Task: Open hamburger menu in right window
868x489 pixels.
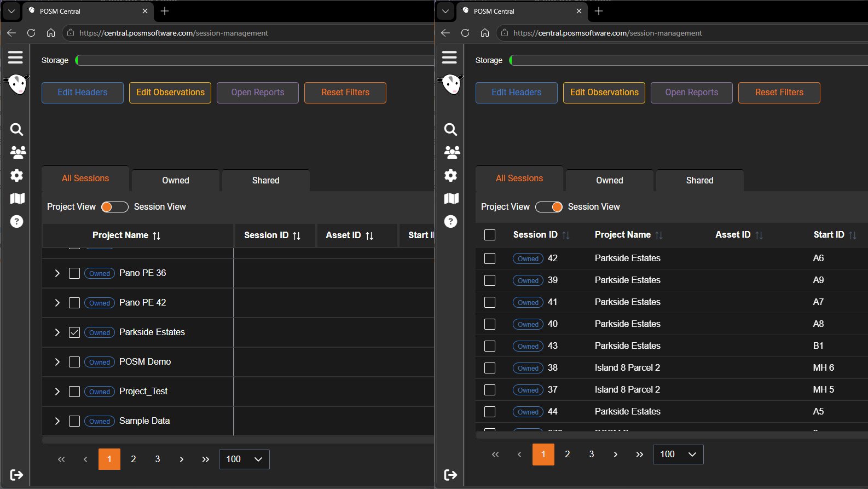Action: point(449,57)
